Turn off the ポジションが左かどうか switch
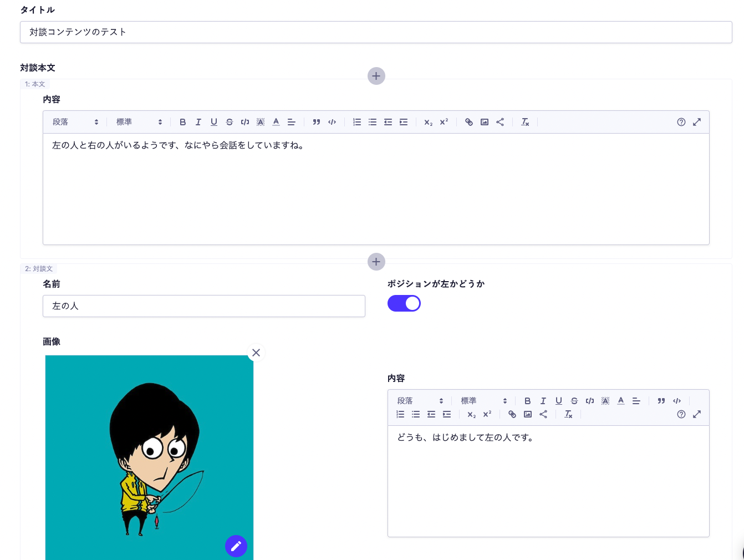 tap(404, 303)
